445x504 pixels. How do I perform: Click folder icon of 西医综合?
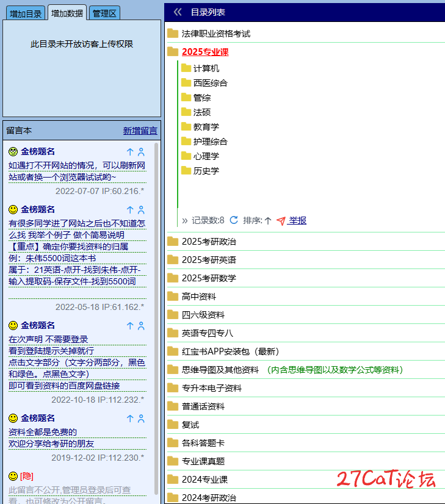186,82
